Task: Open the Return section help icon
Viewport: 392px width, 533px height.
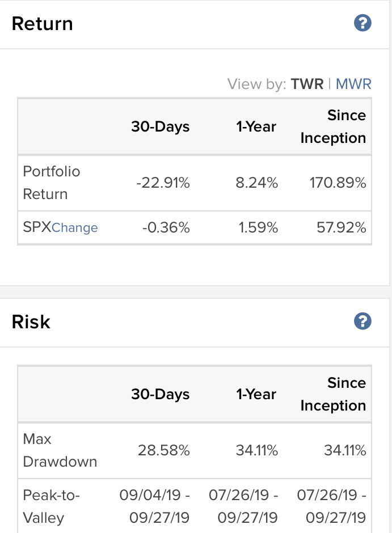Action: point(363,23)
